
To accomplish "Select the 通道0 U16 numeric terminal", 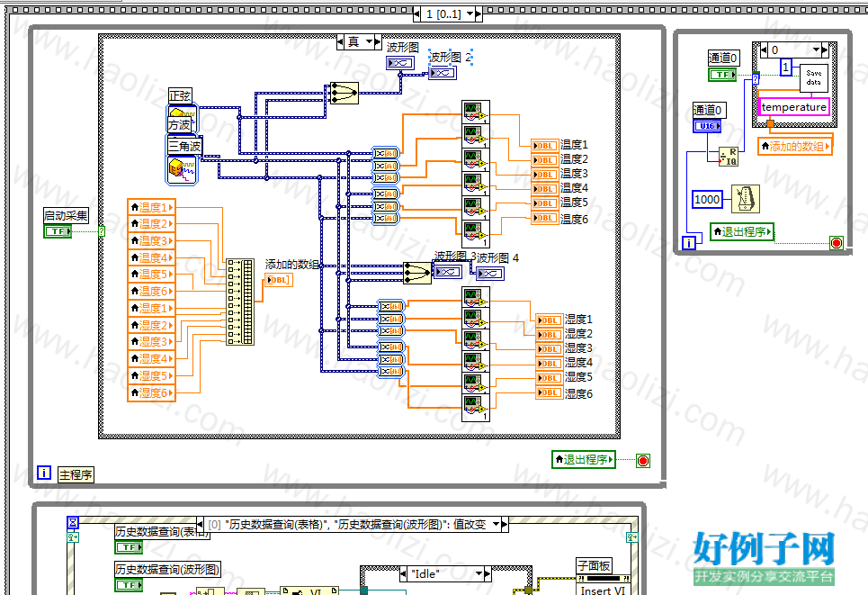I will click(707, 126).
